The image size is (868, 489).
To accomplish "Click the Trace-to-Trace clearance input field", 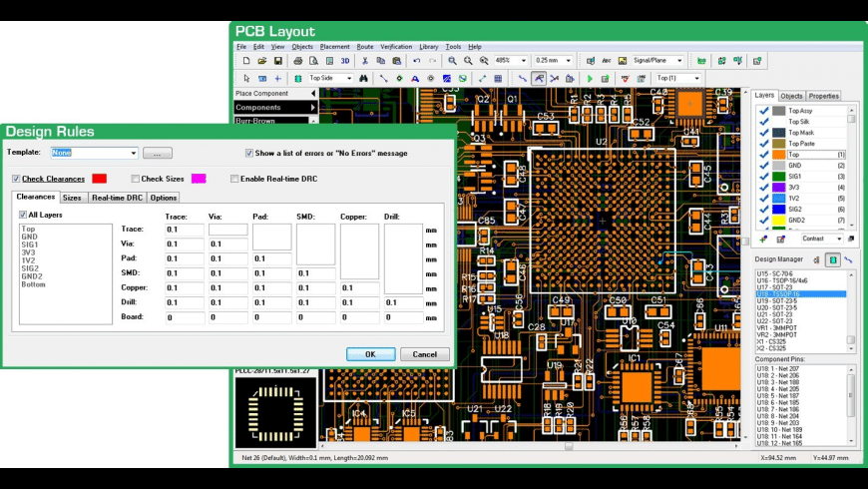I will tap(185, 230).
